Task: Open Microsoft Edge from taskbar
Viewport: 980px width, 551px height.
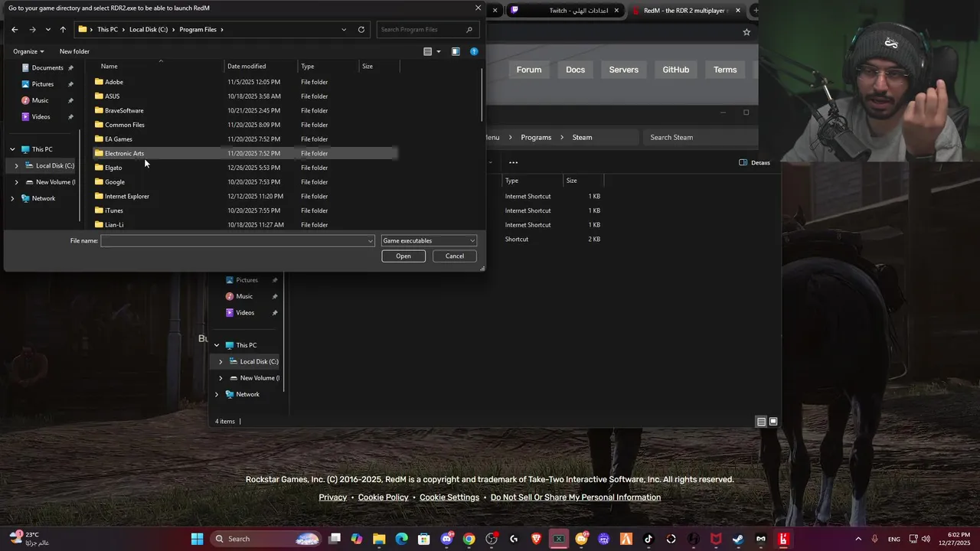Action: pos(401,539)
